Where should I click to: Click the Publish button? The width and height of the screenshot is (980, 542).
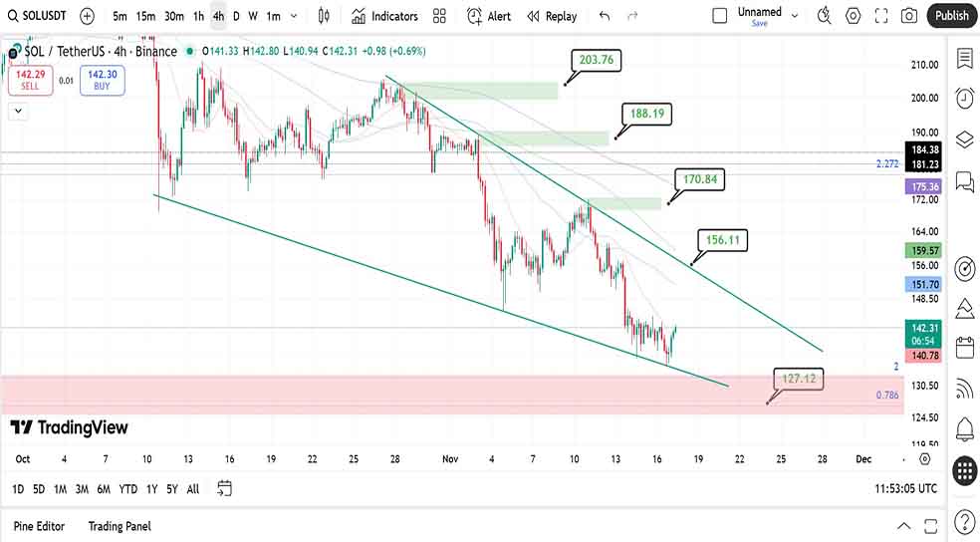952,16
